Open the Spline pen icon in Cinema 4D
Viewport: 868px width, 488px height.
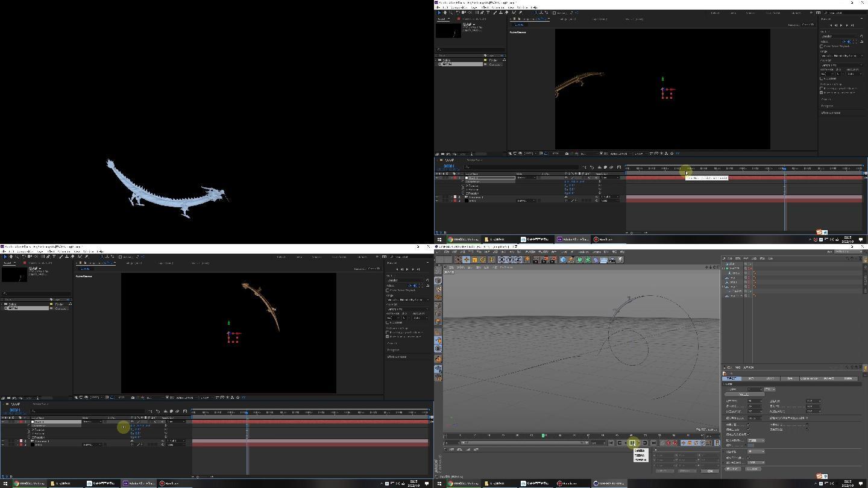(x=571, y=260)
